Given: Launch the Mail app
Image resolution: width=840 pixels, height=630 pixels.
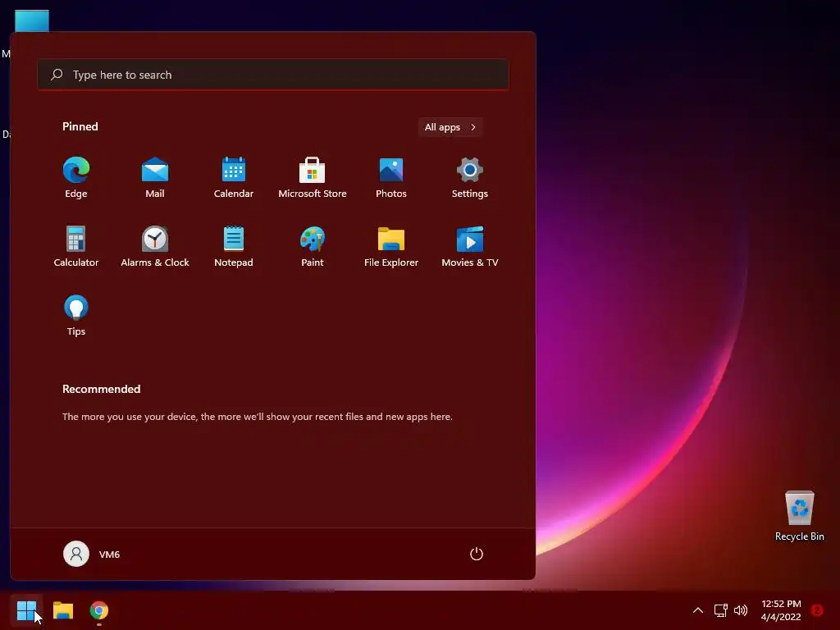Looking at the screenshot, I should coord(155,178).
